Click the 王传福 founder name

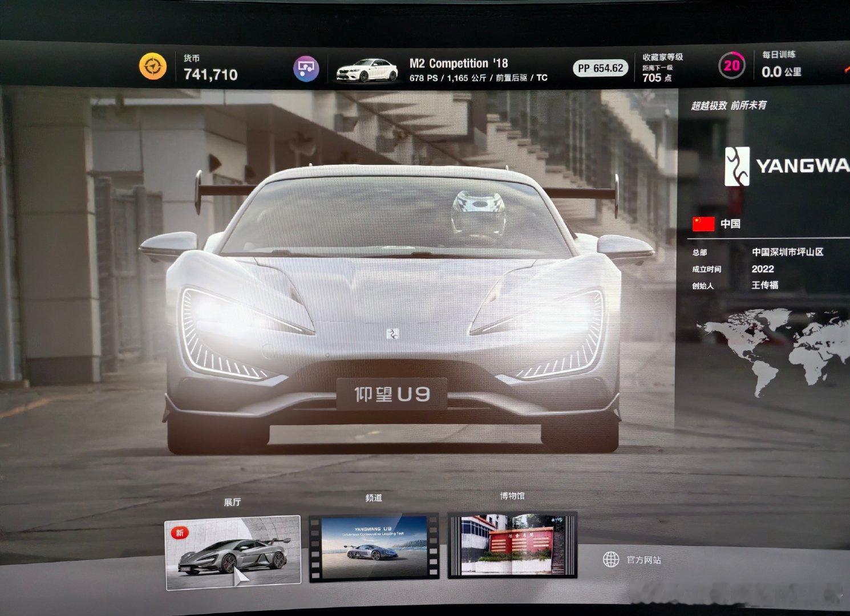click(765, 285)
